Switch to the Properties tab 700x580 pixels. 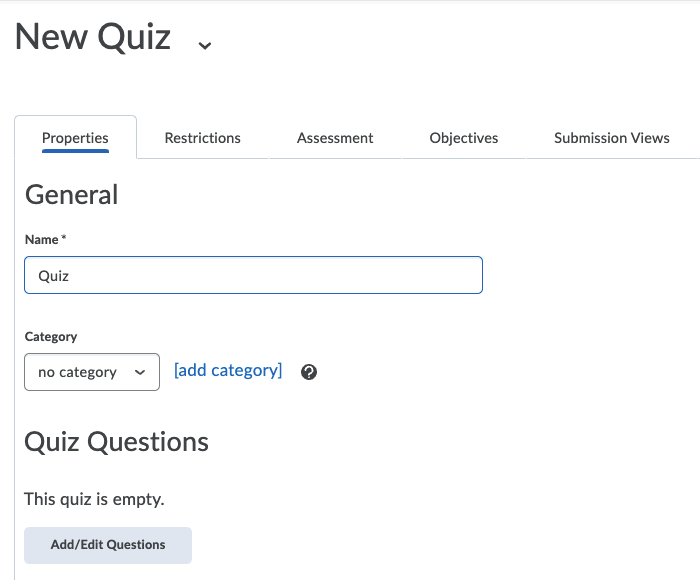tap(75, 138)
